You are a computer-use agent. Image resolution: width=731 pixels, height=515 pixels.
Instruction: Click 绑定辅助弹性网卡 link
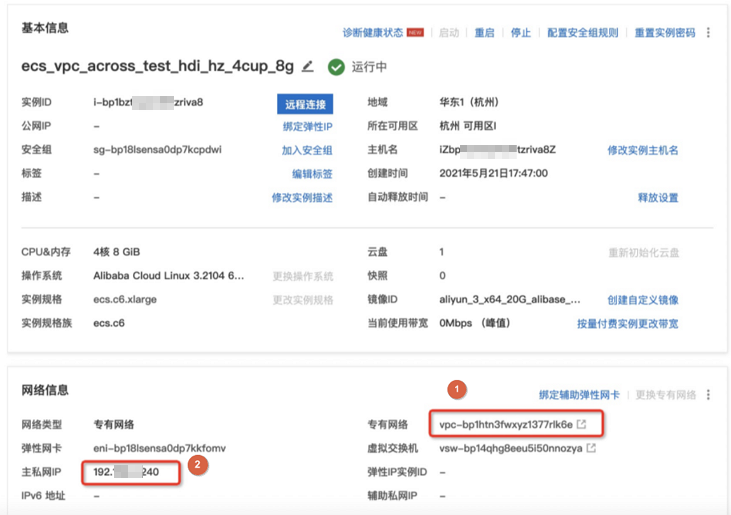click(579, 395)
